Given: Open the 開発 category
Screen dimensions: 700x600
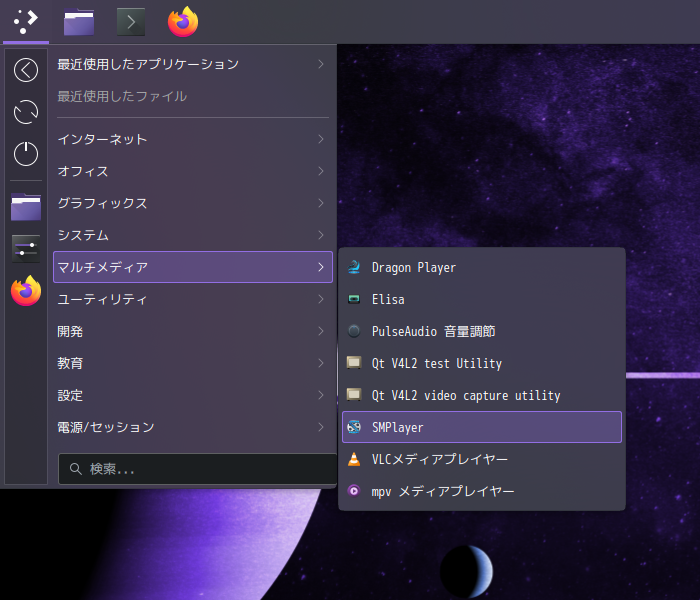Looking at the screenshot, I should (x=193, y=331).
